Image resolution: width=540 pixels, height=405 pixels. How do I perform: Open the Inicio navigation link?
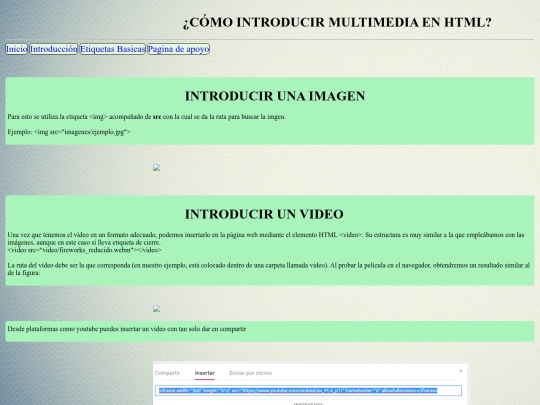click(16, 49)
